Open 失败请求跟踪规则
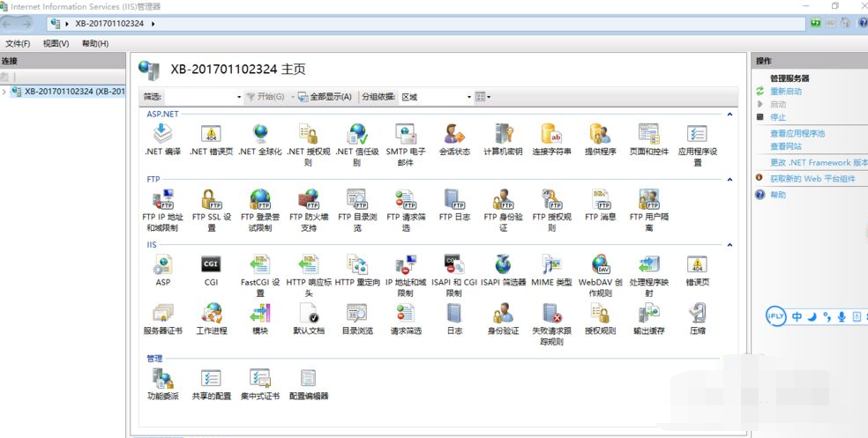This screenshot has width=868, height=438. click(x=551, y=323)
